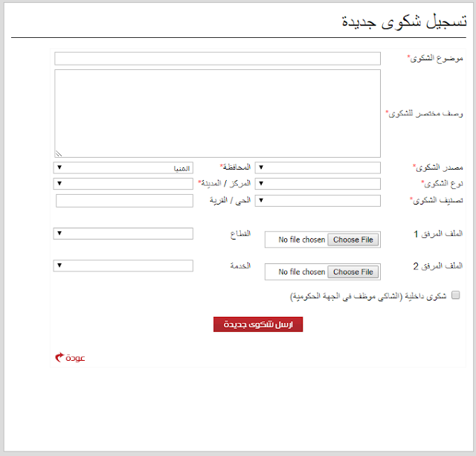
Task: Click the label المحافظة
Action: (236, 167)
